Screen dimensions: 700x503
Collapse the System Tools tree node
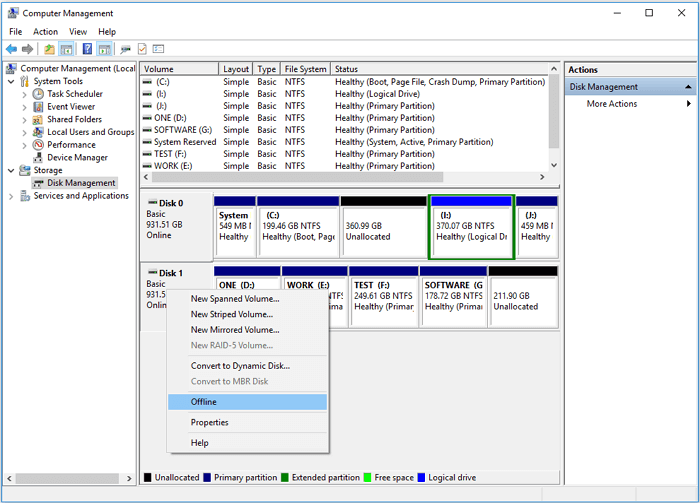[x=11, y=81]
